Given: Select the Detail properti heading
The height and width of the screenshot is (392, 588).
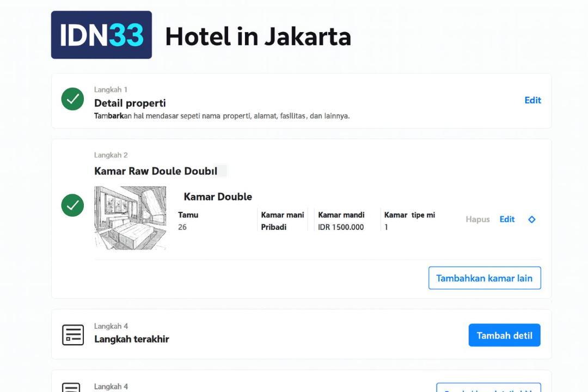Looking at the screenshot, I should [130, 103].
